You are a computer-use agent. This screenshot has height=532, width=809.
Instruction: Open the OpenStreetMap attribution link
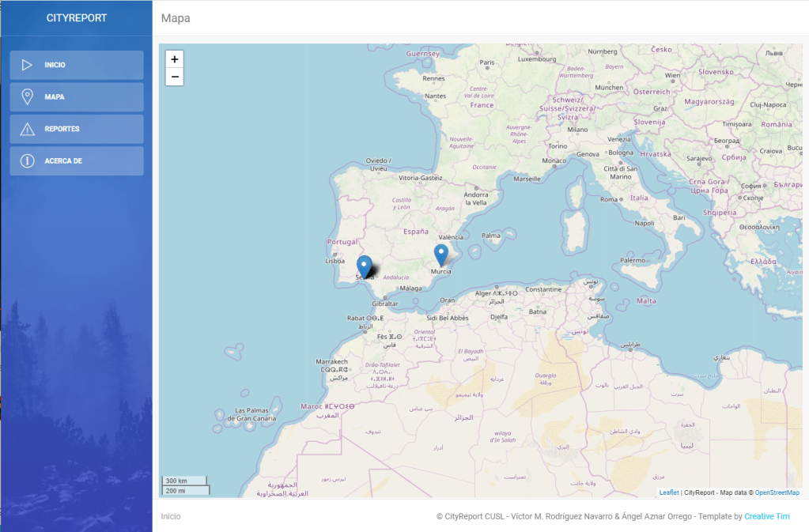point(777,492)
